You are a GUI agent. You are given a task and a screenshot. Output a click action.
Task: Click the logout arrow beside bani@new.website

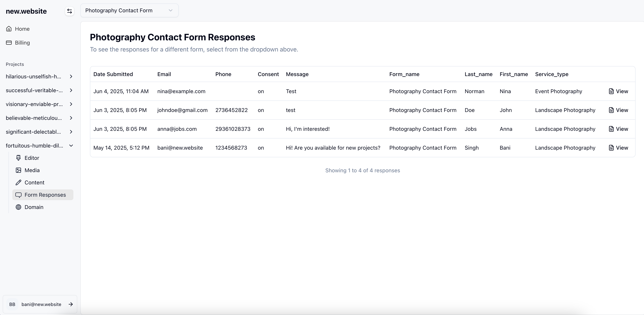coord(71,304)
